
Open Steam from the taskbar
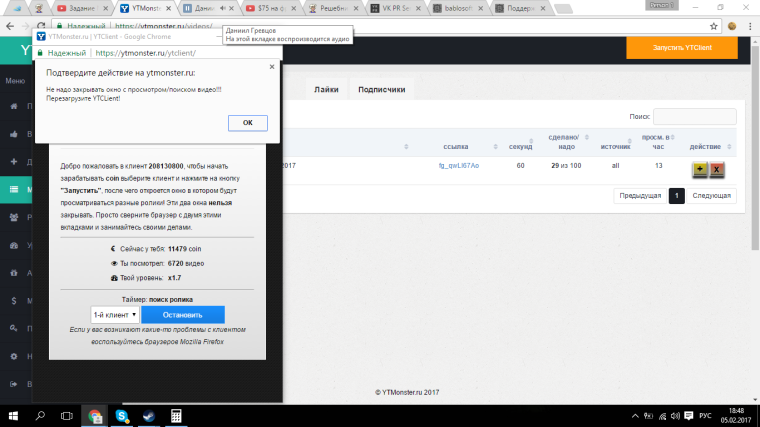coord(148,415)
